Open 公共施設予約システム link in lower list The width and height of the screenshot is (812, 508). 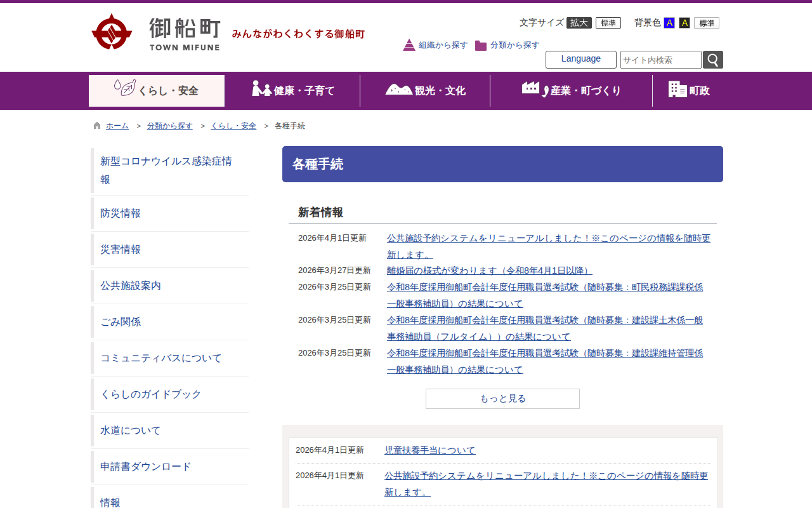546,484
